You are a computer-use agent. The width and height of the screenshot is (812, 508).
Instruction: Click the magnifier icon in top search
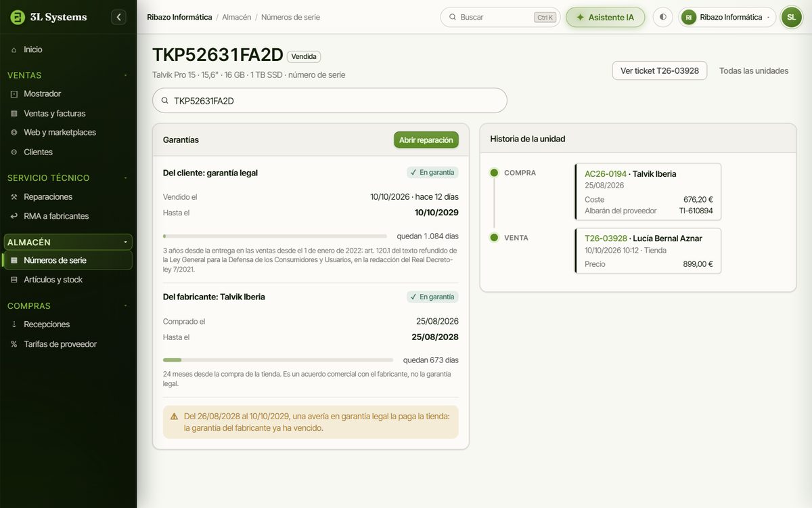[451, 17]
